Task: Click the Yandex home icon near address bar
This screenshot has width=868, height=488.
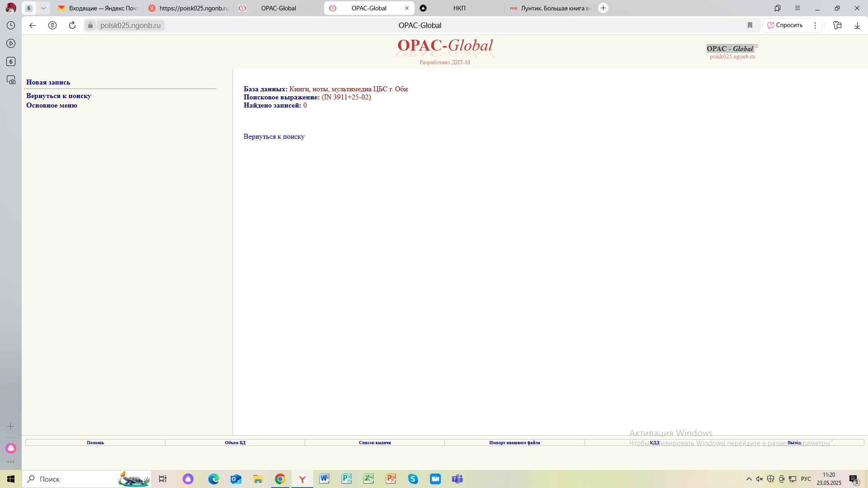Action: (52, 25)
